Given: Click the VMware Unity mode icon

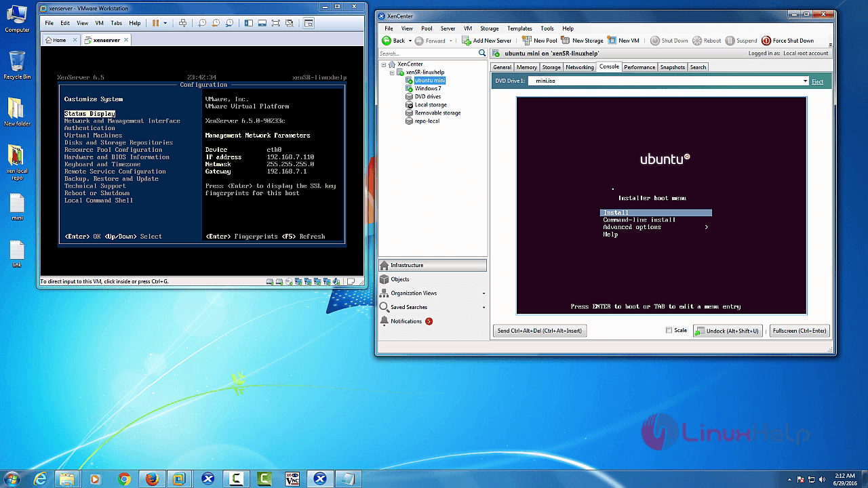Looking at the screenshot, I should 290,23.
